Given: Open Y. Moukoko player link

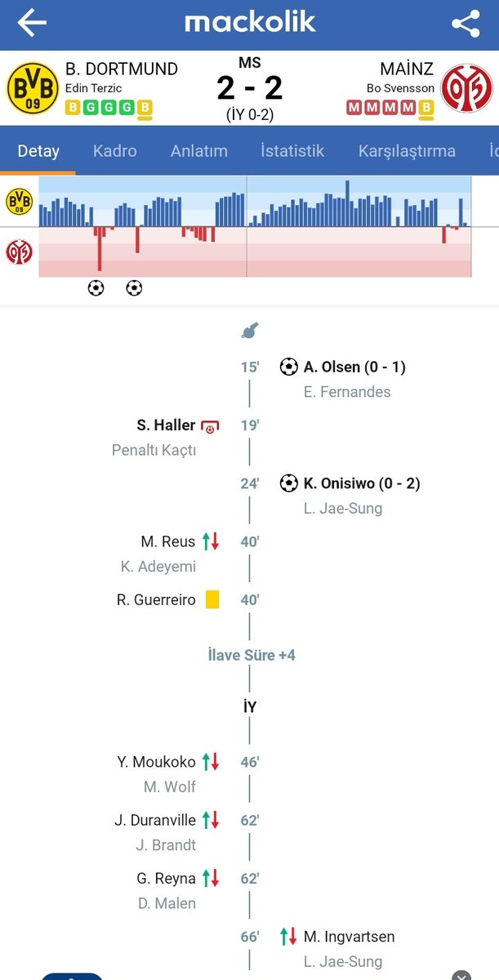Looking at the screenshot, I should pos(156,762).
